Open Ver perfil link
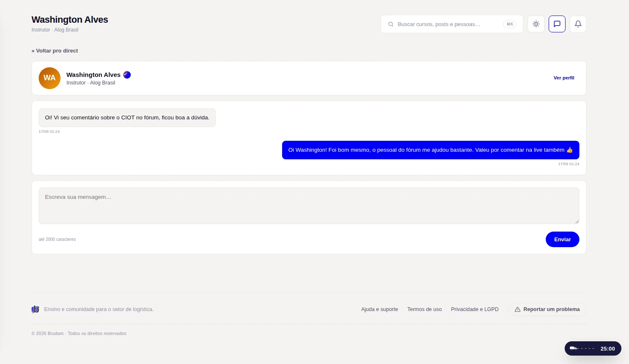629x364 pixels. [564, 78]
